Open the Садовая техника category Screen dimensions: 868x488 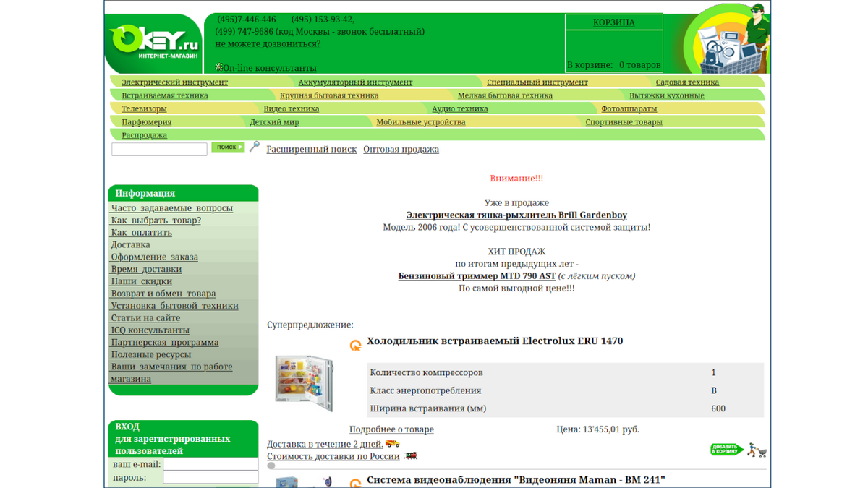(x=687, y=82)
